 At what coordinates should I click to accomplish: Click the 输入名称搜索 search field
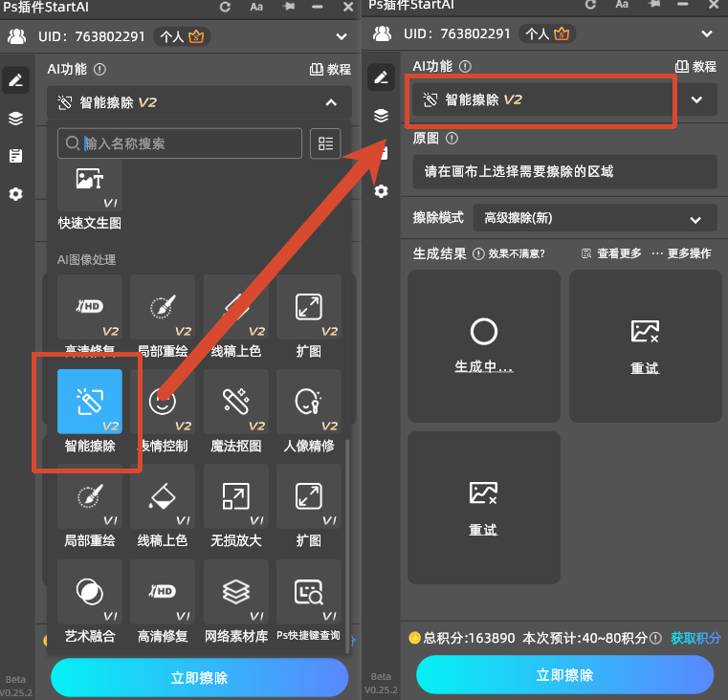tap(180, 143)
